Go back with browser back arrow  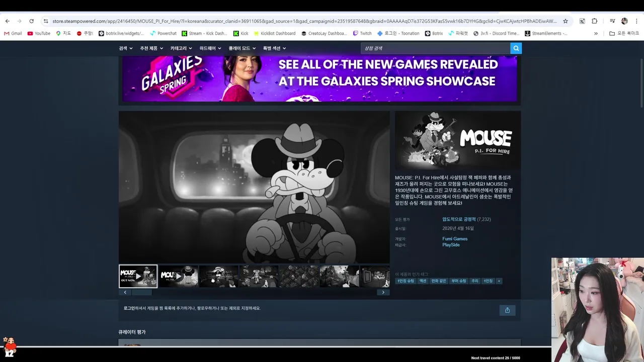click(x=7, y=21)
